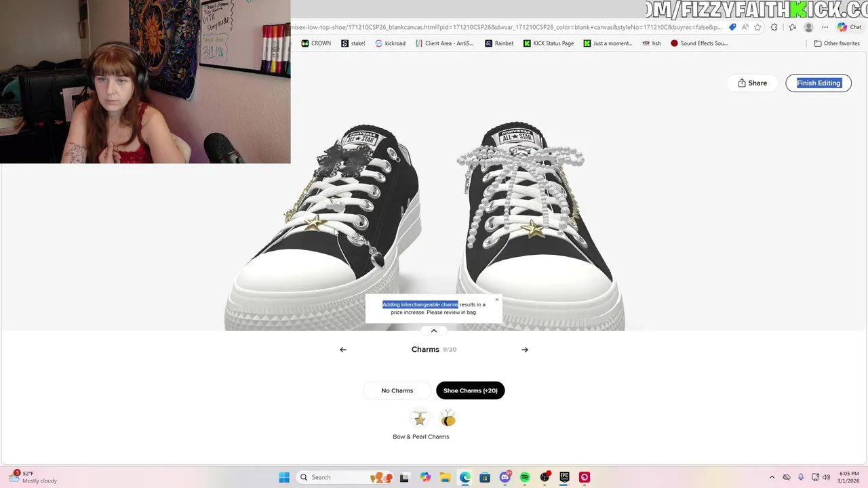Click the microphone tray icon
The width and height of the screenshot is (868, 488).
click(x=801, y=477)
